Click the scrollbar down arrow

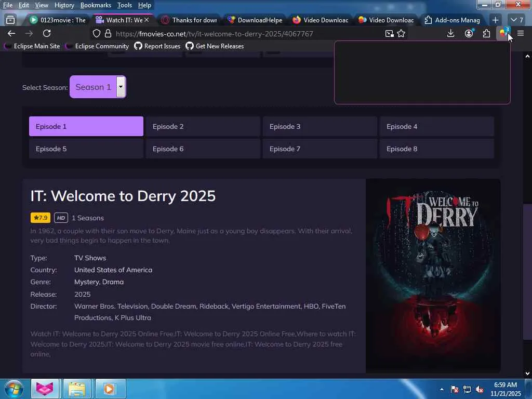(x=527, y=373)
